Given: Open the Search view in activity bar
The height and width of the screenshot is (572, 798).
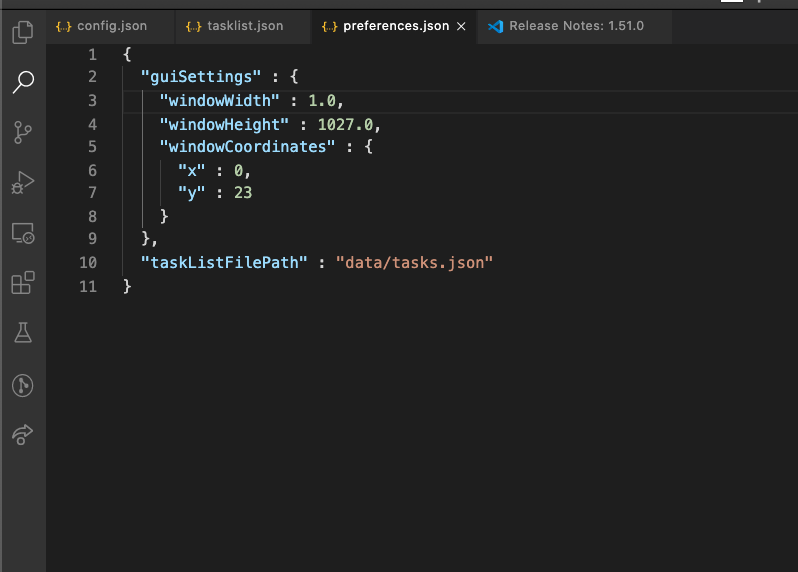Looking at the screenshot, I should pos(23,82).
